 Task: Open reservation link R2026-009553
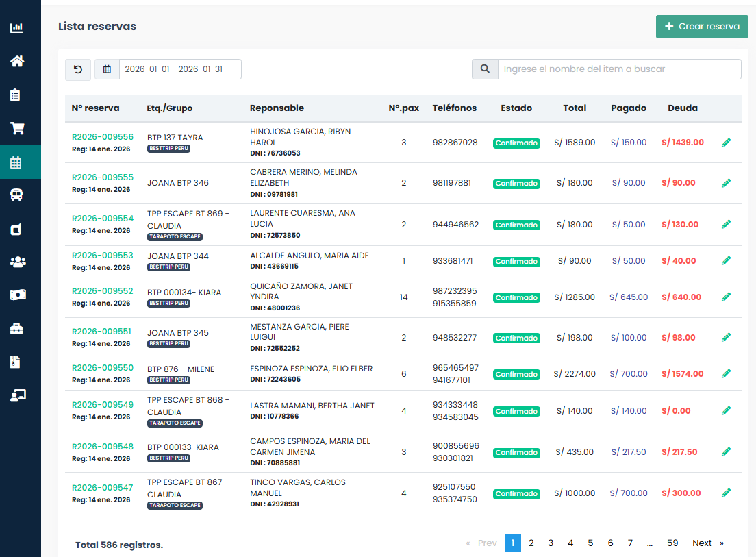[103, 256]
